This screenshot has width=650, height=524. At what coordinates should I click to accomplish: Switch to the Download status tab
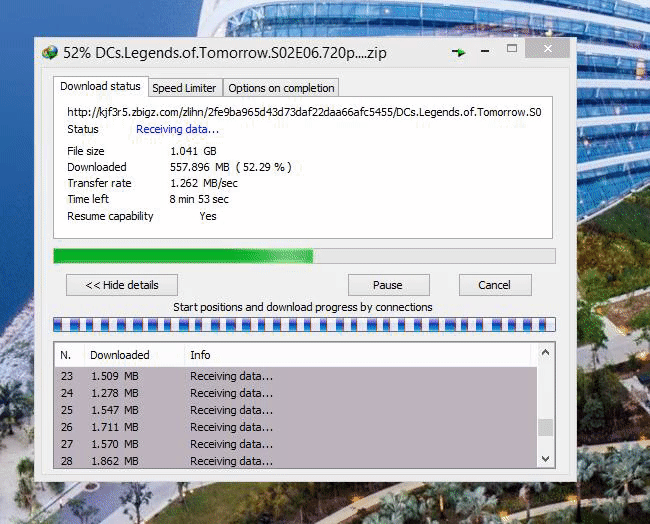click(100, 86)
